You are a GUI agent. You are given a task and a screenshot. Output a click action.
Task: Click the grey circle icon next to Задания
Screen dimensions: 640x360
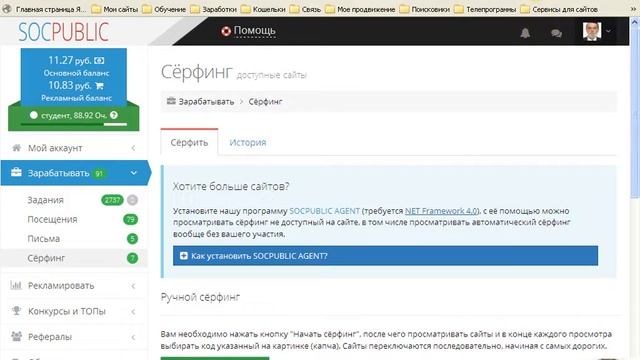[x=132, y=200]
